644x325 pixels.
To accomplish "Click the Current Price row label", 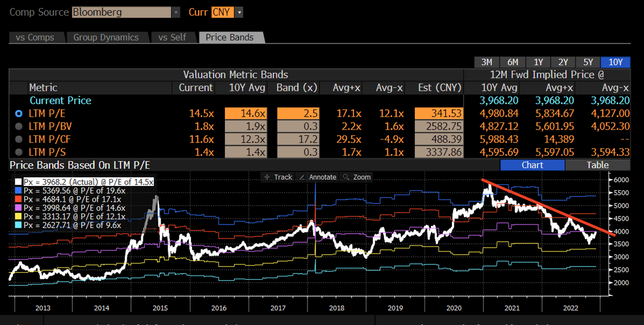I will click(60, 100).
